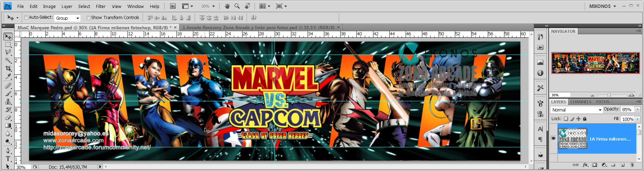
Task: Create a new group folder icon
Action: point(613,165)
